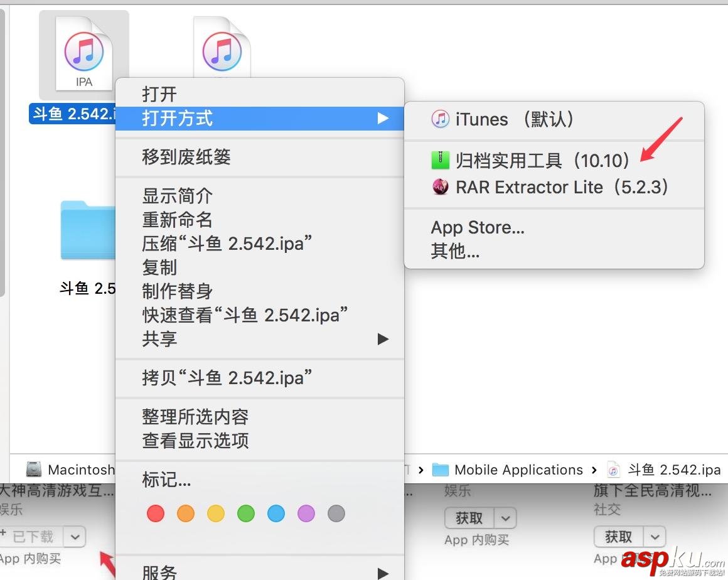
Task: Expand the dropdown beside 已下载 button
Action: (x=75, y=537)
